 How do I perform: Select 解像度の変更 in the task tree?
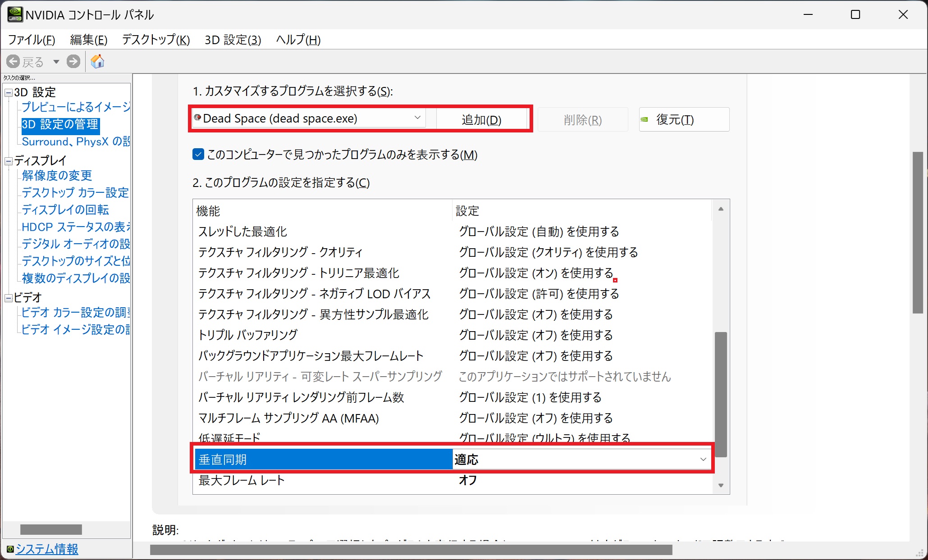[57, 175]
